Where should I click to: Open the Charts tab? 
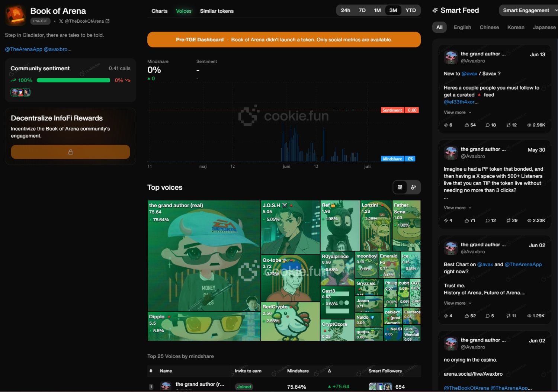[159, 11]
